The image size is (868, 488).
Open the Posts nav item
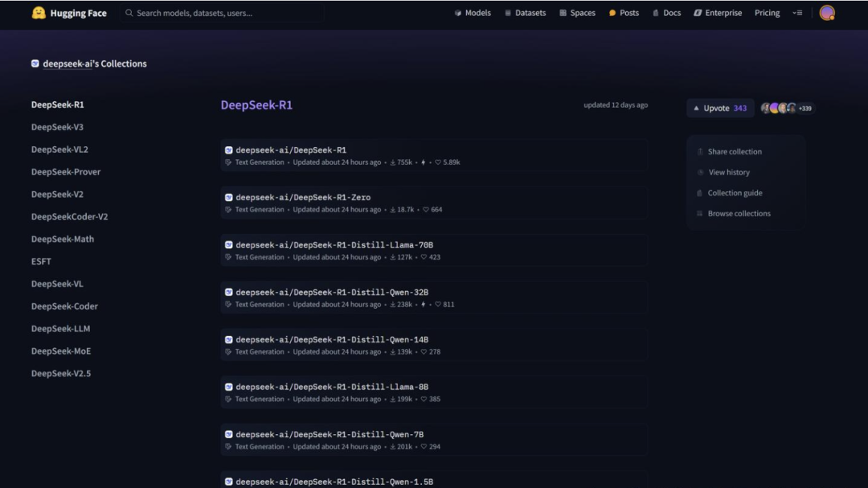(624, 13)
